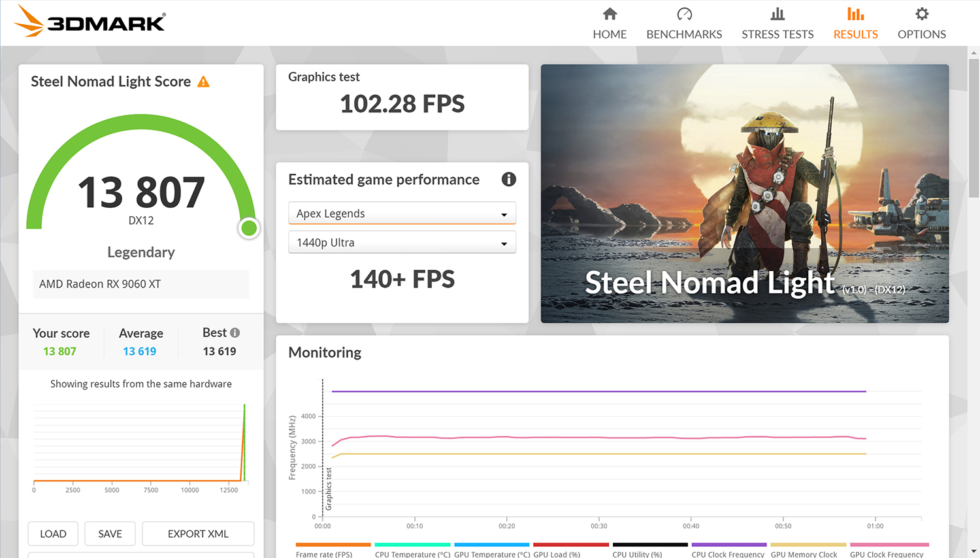
Task: Select the Results tab
Action: coord(856,24)
